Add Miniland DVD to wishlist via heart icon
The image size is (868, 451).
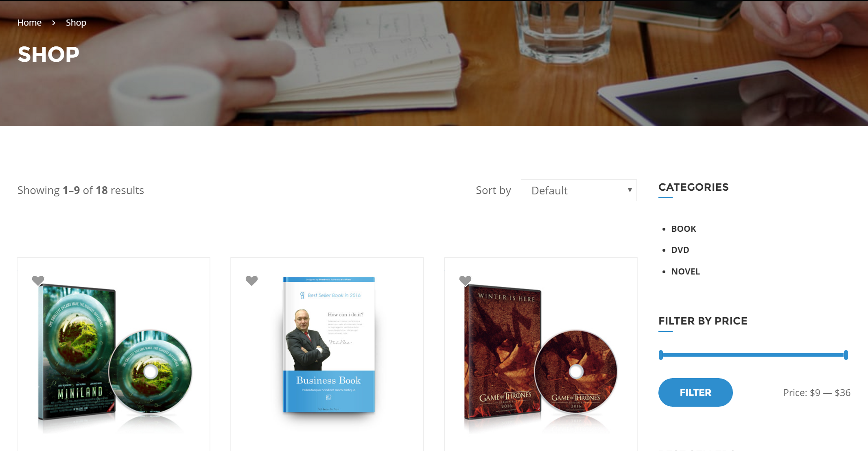click(x=38, y=281)
